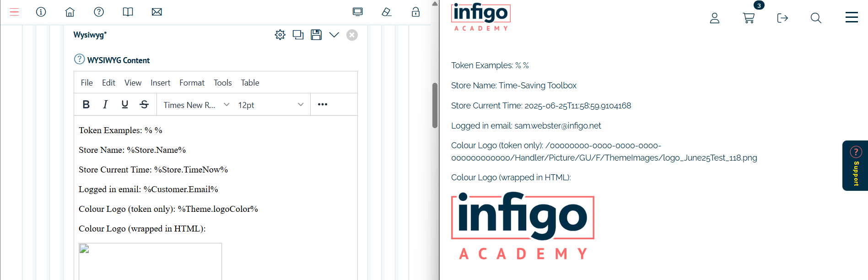868x280 pixels.
Task: Click the %Store.TimeNow% token line in the editor
Action: (x=153, y=170)
